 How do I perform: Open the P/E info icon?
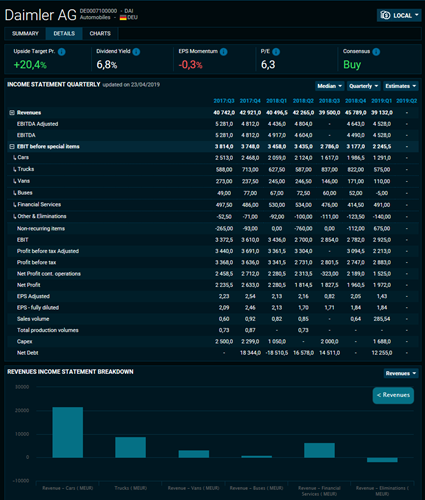(x=276, y=52)
